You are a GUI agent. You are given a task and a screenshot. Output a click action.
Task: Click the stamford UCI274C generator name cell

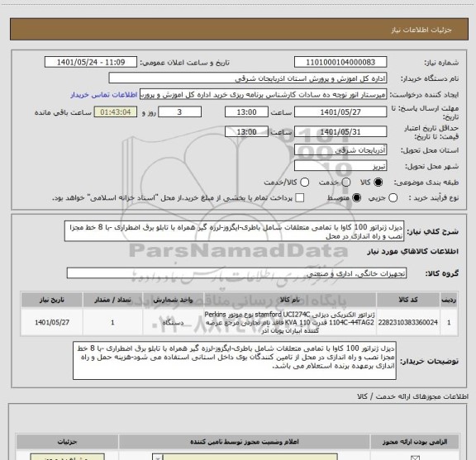pos(289,322)
